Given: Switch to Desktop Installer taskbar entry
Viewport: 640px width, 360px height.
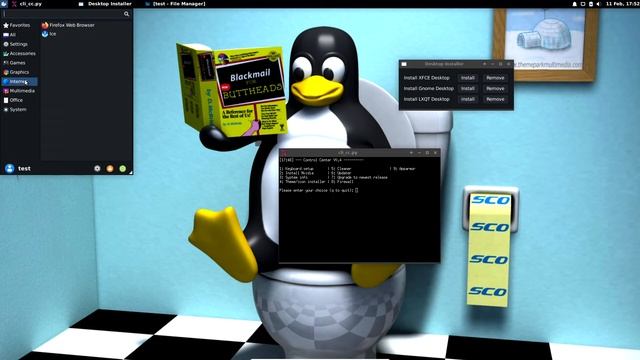Looking at the screenshot, I should click(x=105, y=4).
